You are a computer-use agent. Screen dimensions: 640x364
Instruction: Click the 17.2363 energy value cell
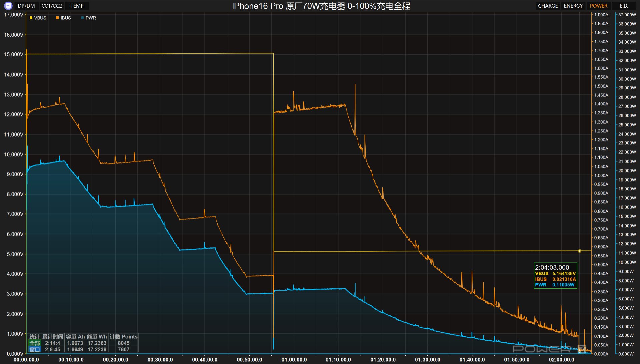coord(97,343)
